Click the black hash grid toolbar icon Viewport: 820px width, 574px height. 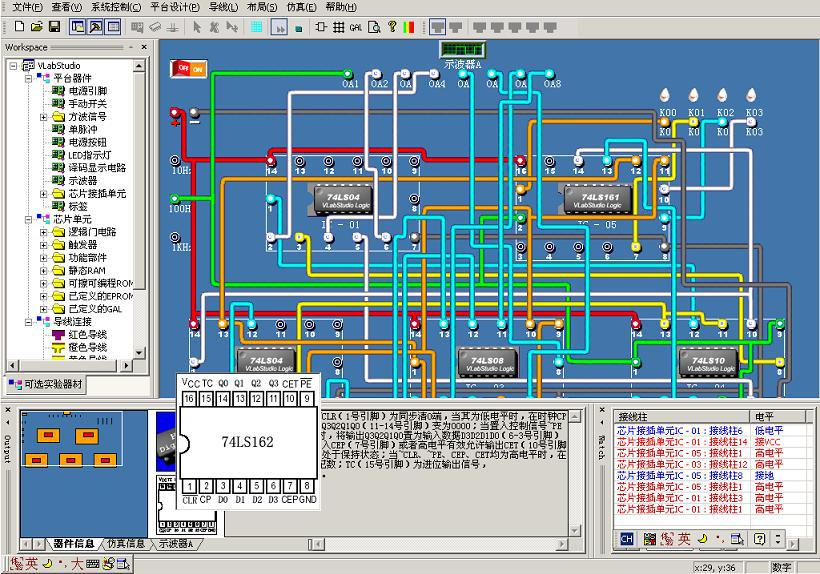pyautogui.click(x=339, y=27)
